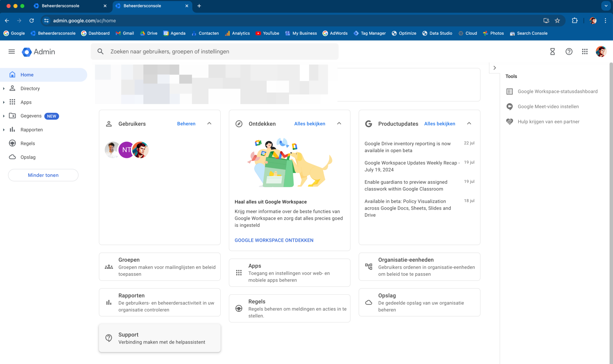Open the tasks hourglass icon
Viewport: 613px width, 364px height.
552,52
